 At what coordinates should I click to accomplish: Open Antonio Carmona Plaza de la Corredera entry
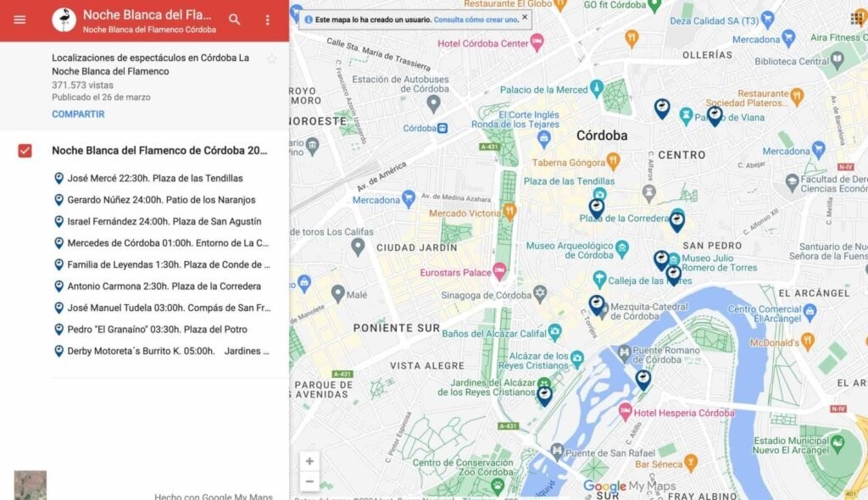coord(164,286)
